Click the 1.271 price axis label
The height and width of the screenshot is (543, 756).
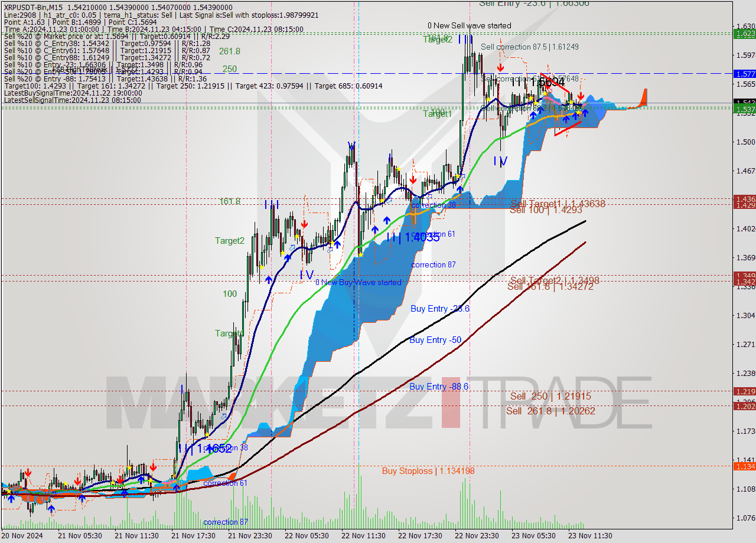pyautogui.click(x=745, y=345)
